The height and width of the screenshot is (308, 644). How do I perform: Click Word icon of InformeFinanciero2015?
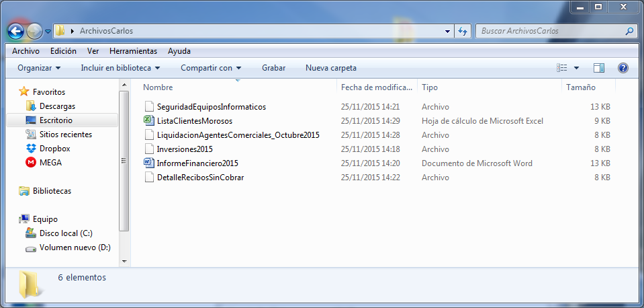click(x=148, y=163)
